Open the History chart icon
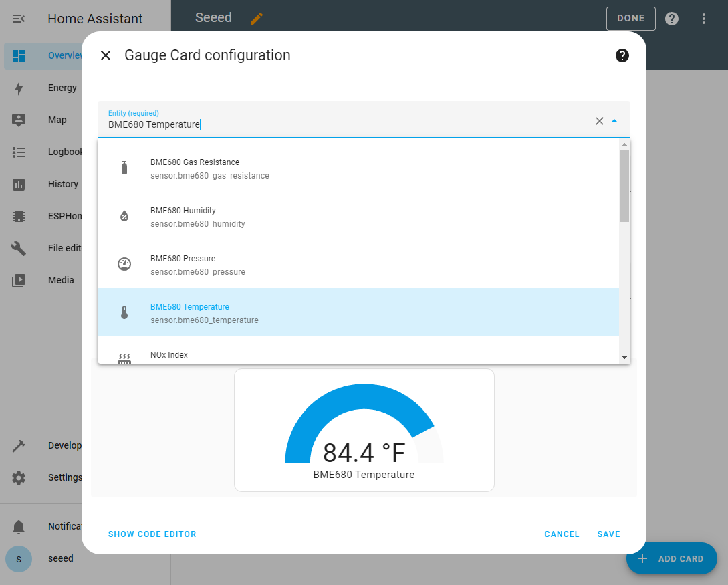 point(19,185)
